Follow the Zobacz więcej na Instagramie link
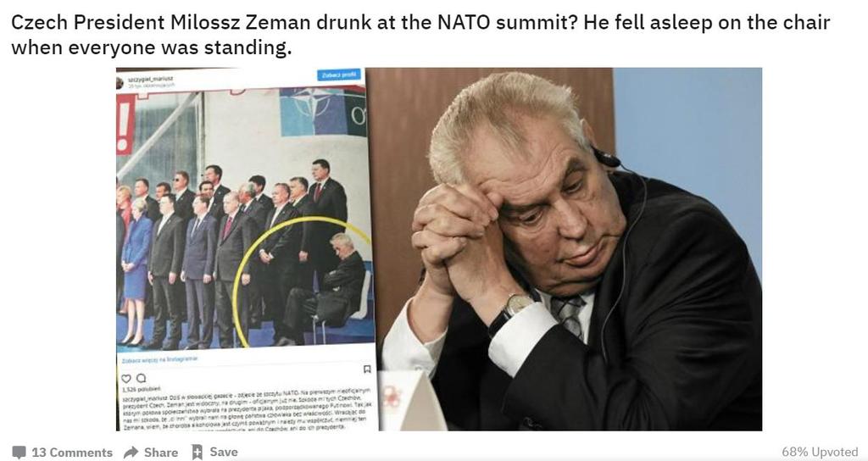868x461 pixels. tap(160, 359)
